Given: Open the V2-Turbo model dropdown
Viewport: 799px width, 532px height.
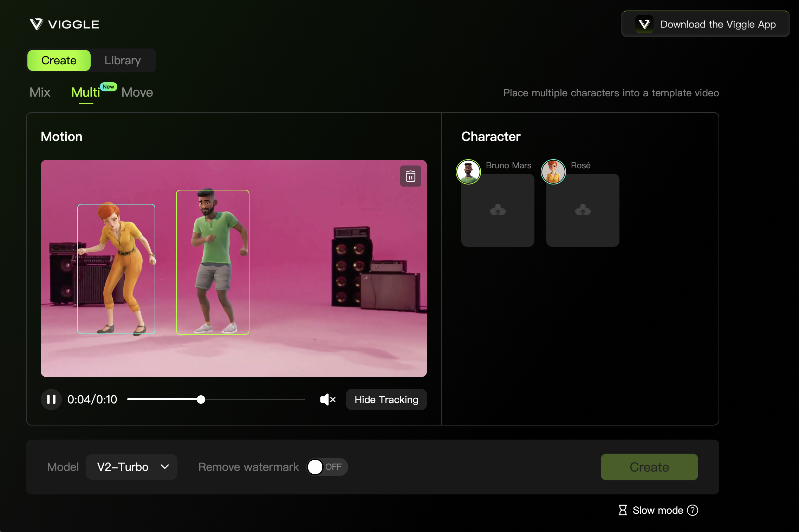Looking at the screenshot, I should click(x=132, y=467).
